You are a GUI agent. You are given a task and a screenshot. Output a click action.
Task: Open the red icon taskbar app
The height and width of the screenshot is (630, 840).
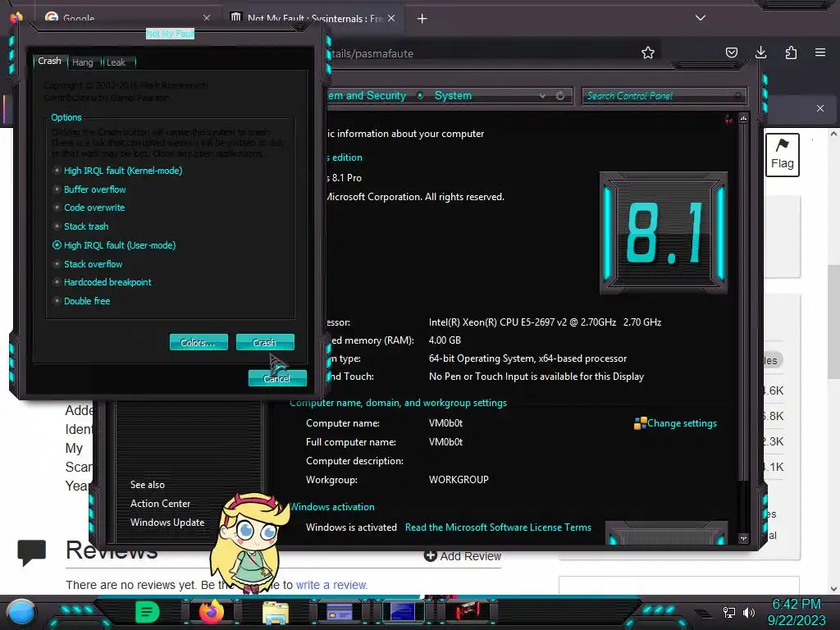tap(467, 612)
